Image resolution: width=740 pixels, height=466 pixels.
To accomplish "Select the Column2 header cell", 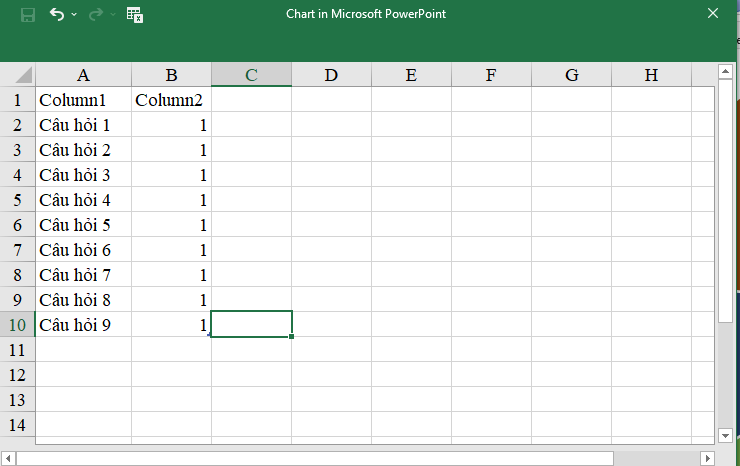I will 171,100.
